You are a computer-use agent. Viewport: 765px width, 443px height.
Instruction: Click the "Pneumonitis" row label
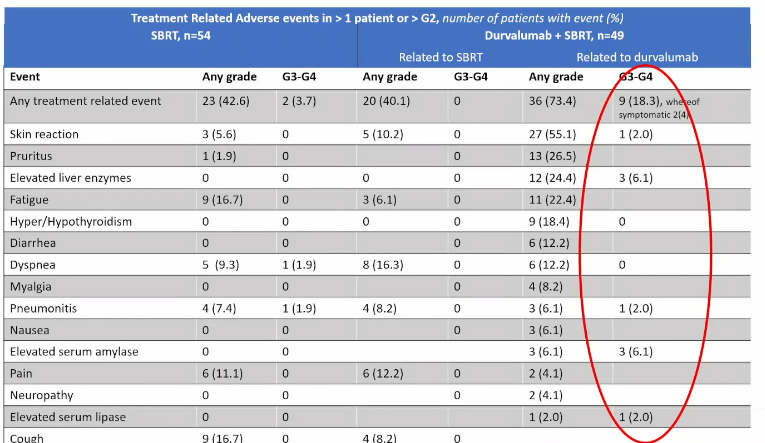click(x=43, y=308)
